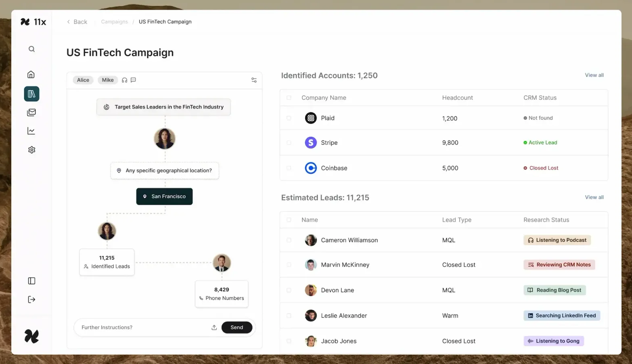Open the inbox mail sidebar icon
Image resolution: width=632 pixels, height=364 pixels.
coord(31,112)
